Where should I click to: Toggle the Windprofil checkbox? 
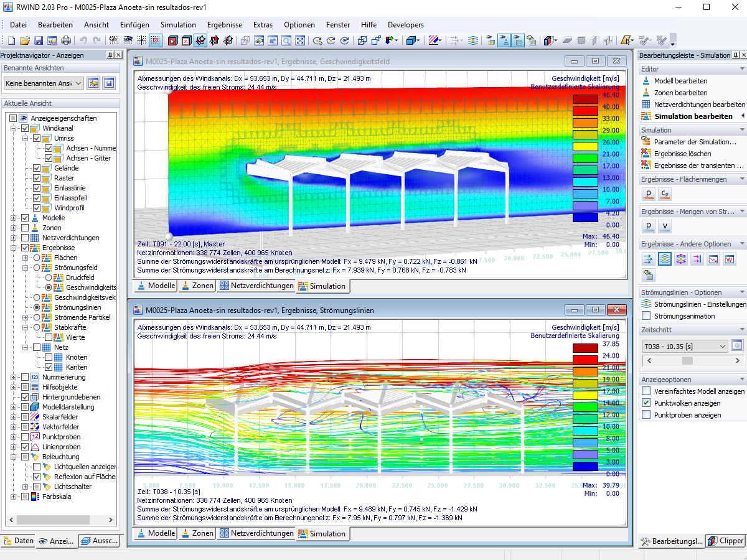pyautogui.click(x=37, y=208)
